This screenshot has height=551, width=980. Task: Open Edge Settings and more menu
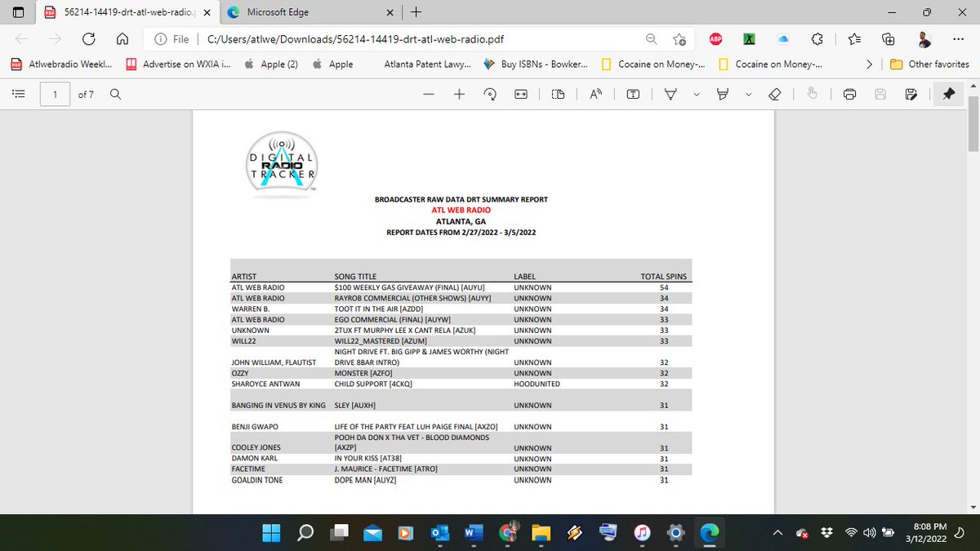pos(957,38)
